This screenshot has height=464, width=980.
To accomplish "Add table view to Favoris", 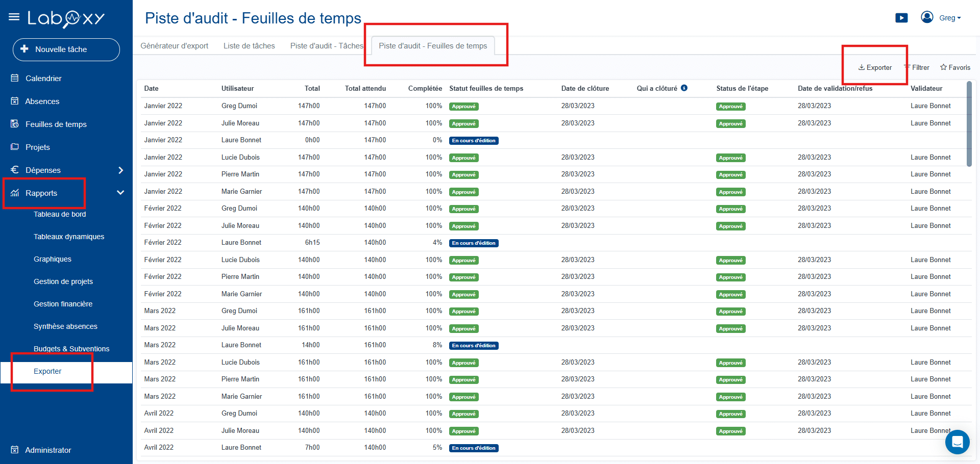I will click(x=955, y=67).
